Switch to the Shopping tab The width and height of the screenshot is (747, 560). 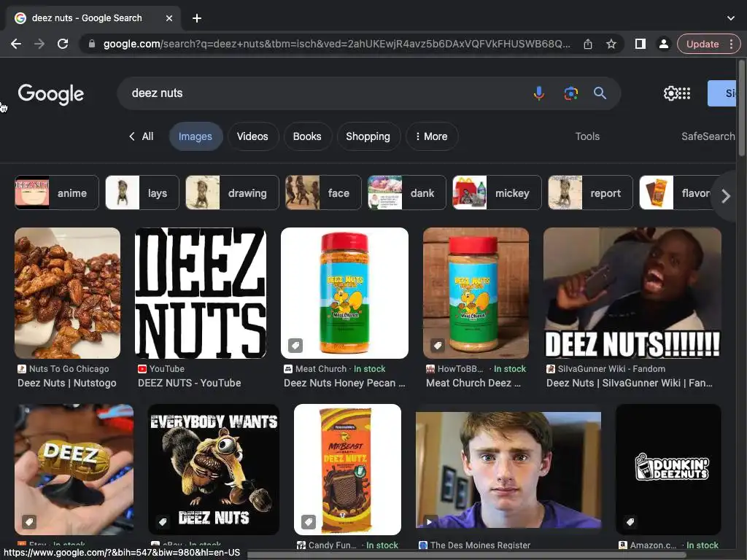coord(368,136)
